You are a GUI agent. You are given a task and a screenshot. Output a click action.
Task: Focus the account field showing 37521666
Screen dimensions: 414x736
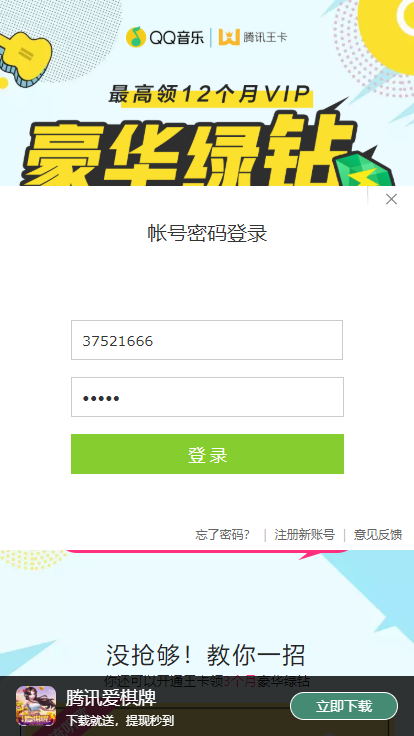tap(207, 340)
